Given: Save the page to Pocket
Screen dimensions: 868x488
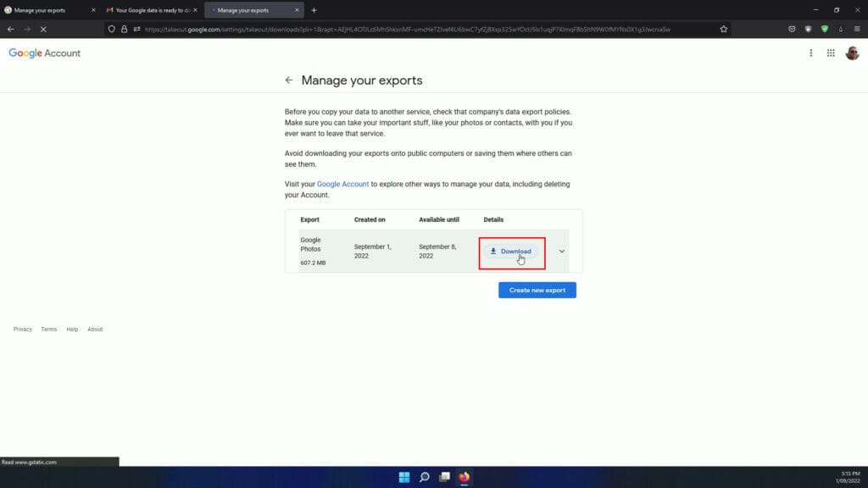Looking at the screenshot, I should [793, 28].
